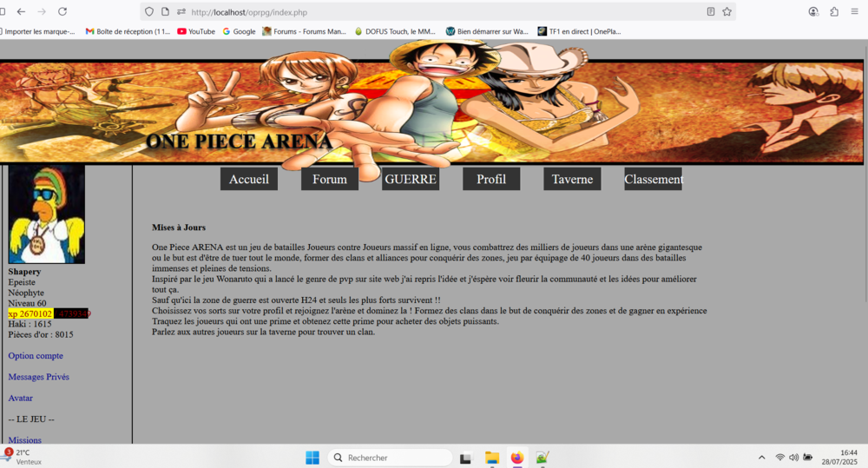Open the Forum menu button

330,179
